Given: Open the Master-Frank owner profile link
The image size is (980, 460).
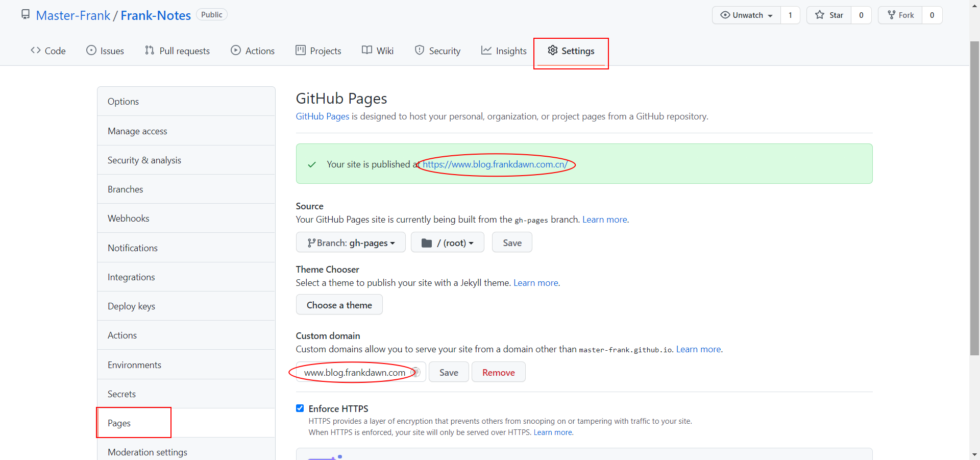Looking at the screenshot, I should click(x=73, y=15).
